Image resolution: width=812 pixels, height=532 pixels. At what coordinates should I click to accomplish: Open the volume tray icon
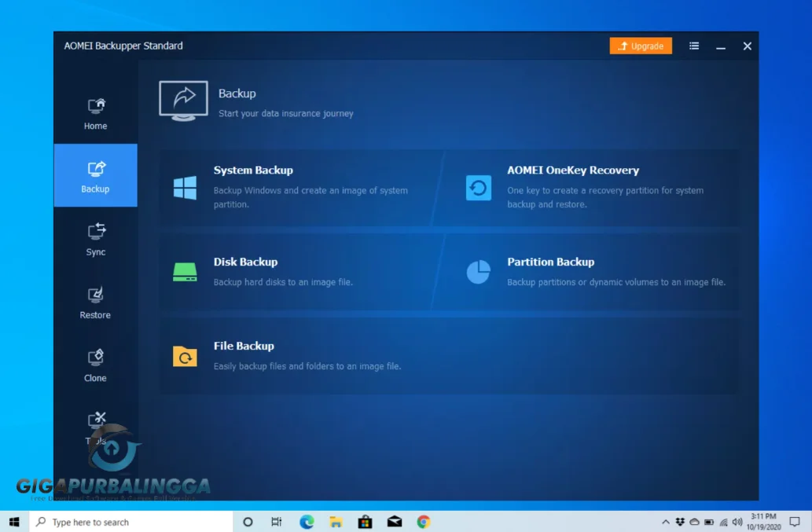pos(737,522)
